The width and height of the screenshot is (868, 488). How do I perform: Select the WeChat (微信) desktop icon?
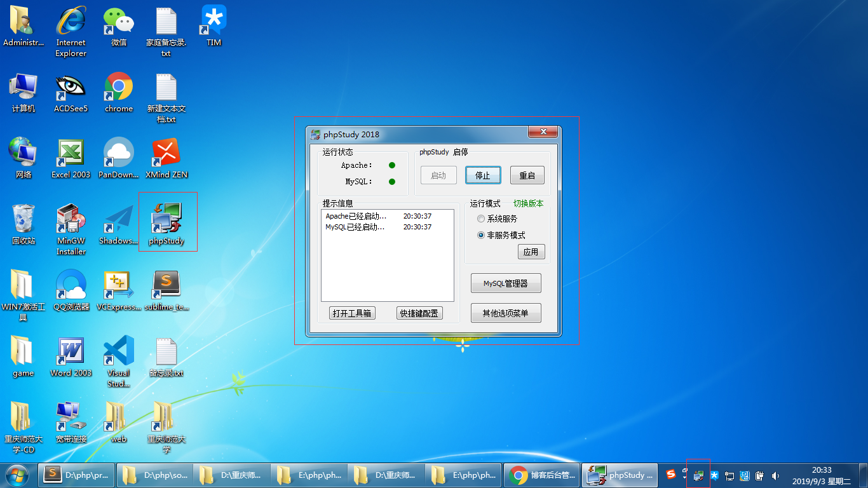click(x=119, y=25)
